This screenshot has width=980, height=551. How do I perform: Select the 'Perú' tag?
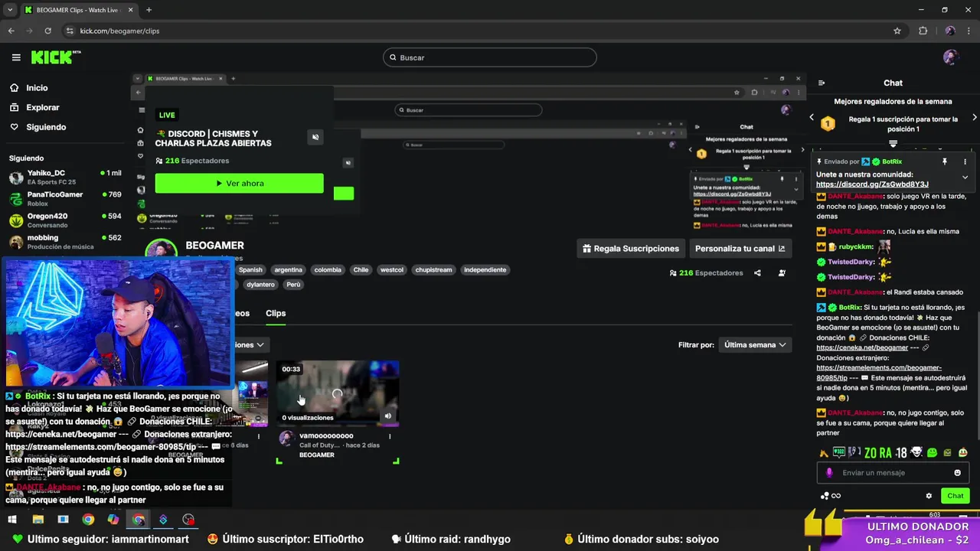point(293,285)
